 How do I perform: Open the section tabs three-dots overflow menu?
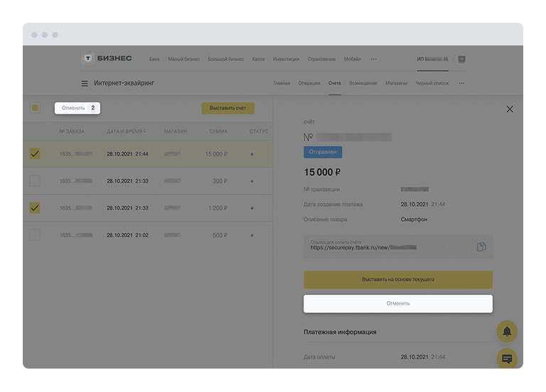(x=461, y=83)
